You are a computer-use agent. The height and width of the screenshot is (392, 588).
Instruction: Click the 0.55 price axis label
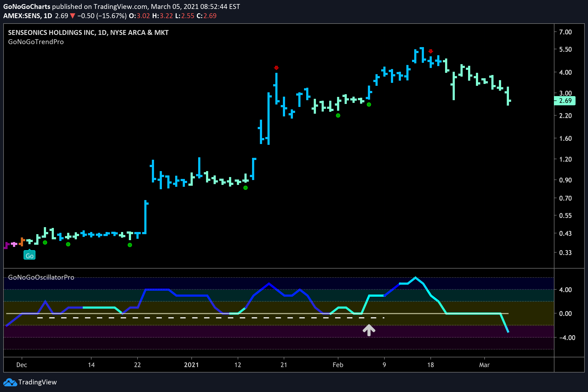566,215
